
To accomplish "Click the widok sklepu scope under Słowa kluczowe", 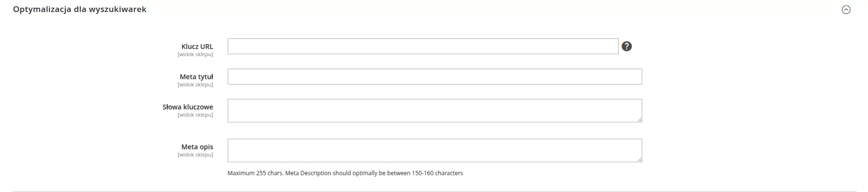I will (195, 115).
